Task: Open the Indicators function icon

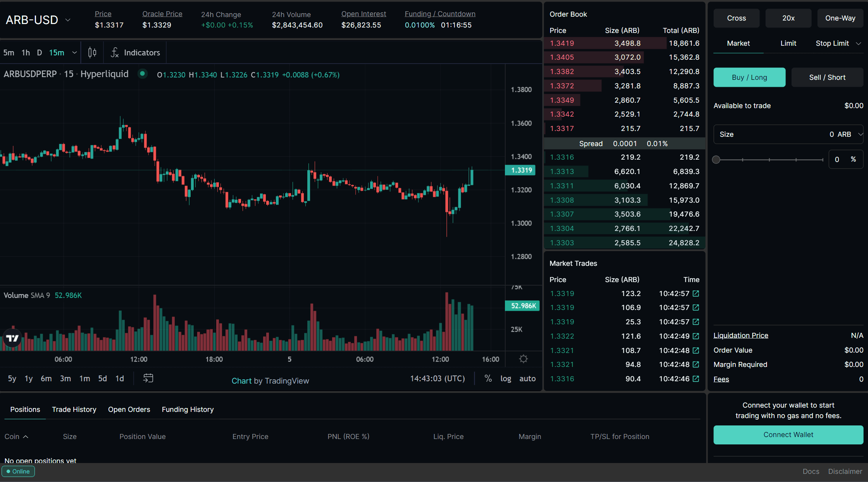Action: click(x=115, y=52)
